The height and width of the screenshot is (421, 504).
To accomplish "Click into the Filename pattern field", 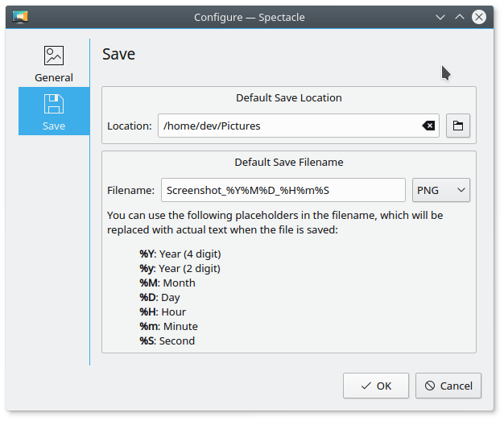I will pyautogui.click(x=283, y=190).
